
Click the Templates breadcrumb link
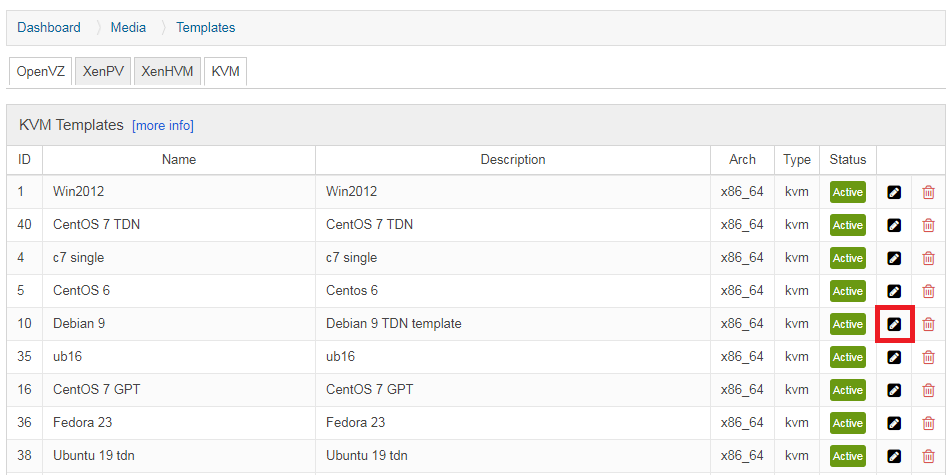pos(205,27)
